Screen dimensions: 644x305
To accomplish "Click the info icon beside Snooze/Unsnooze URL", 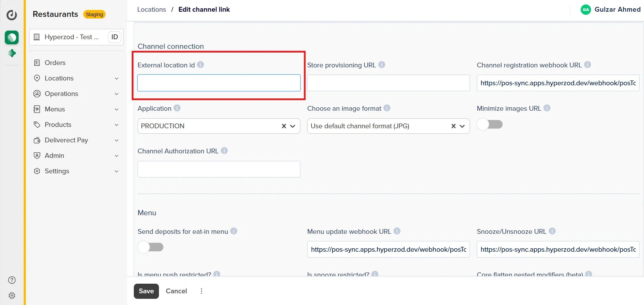I will click(552, 231).
